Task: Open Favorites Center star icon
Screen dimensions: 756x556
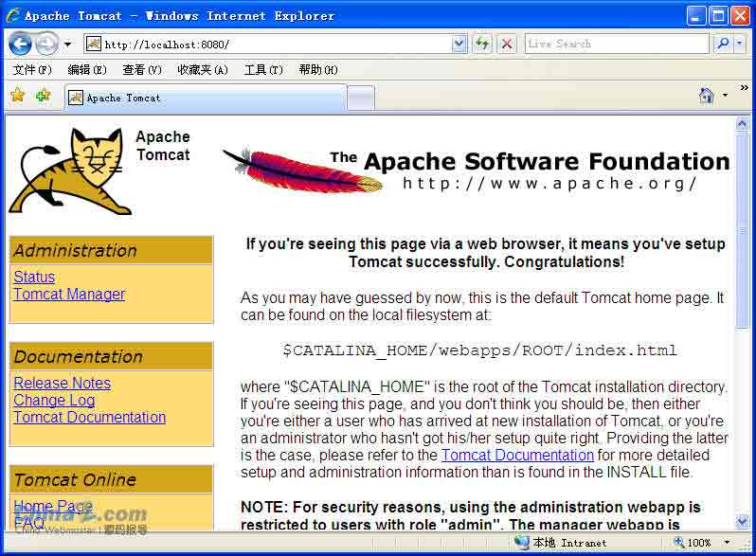Action: point(17,95)
